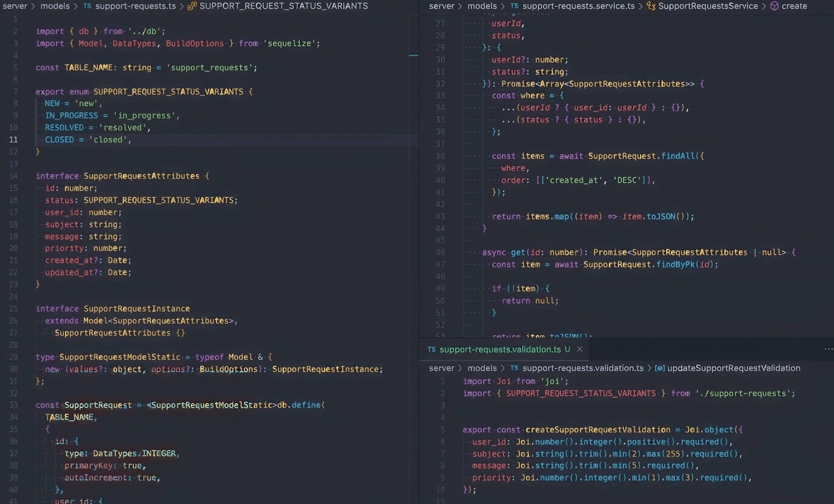The height and width of the screenshot is (504, 834).
Task: Click 'findAll' method call in service.ts
Action: pos(678,156)
